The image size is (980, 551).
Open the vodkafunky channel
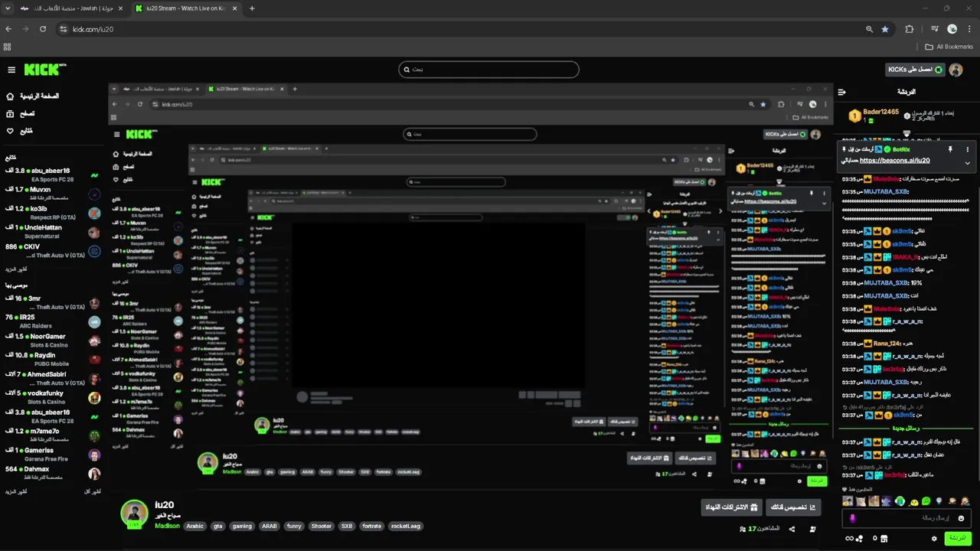pos(52,397)
